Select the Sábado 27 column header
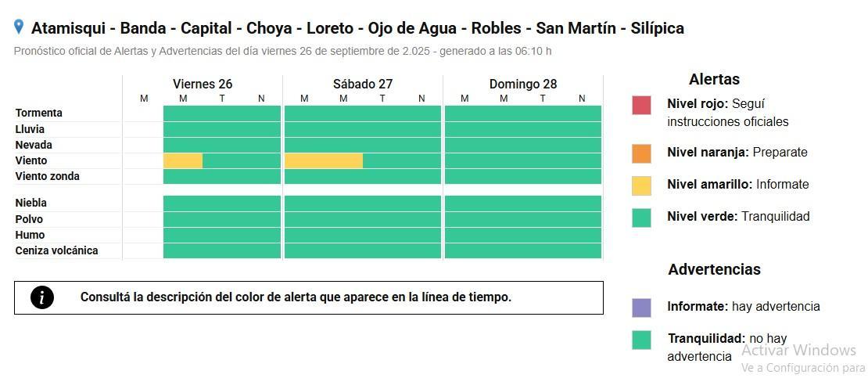This screenshot has width=868, height=378. coord(363,84)
